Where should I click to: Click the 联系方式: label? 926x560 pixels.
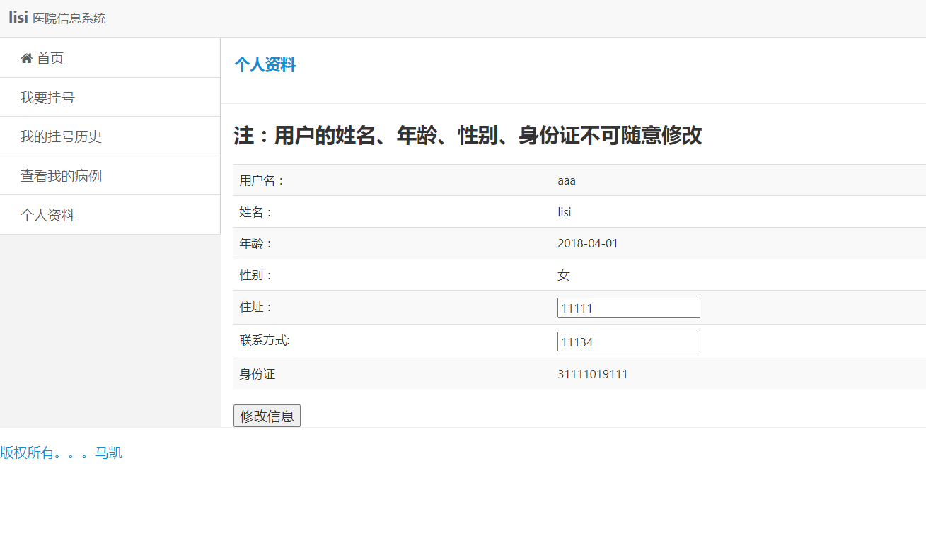pyautogui.click(x=265, y=340)
